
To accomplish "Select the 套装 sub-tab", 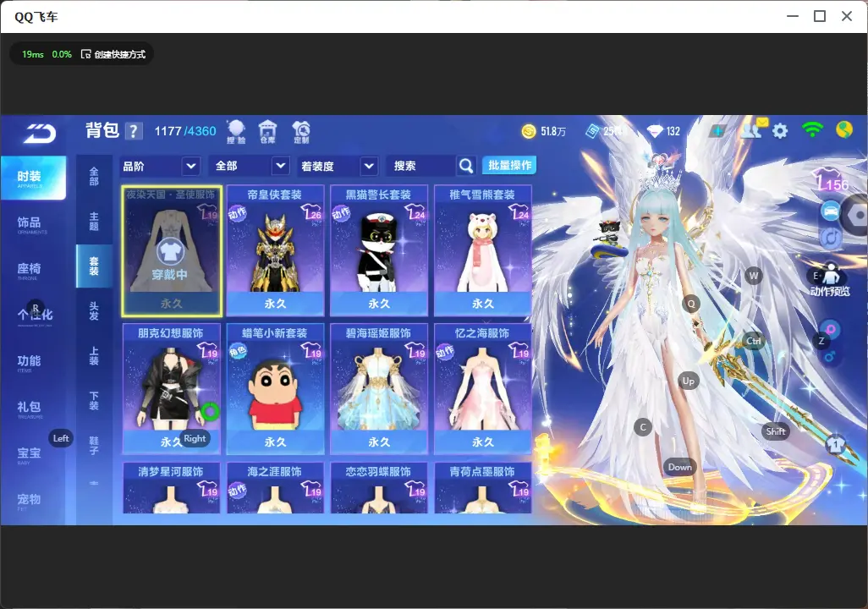I will 94,266.
